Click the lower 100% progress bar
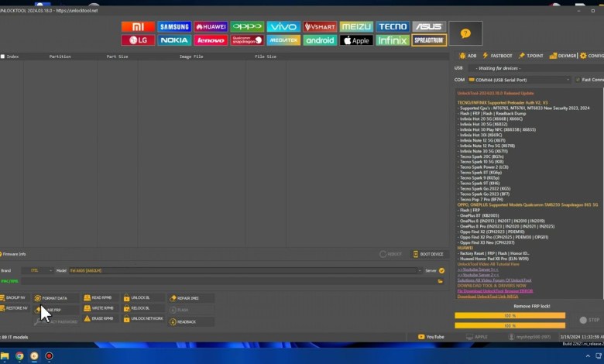The width and height of the screenshot is (604, 364). coord(510,325)
